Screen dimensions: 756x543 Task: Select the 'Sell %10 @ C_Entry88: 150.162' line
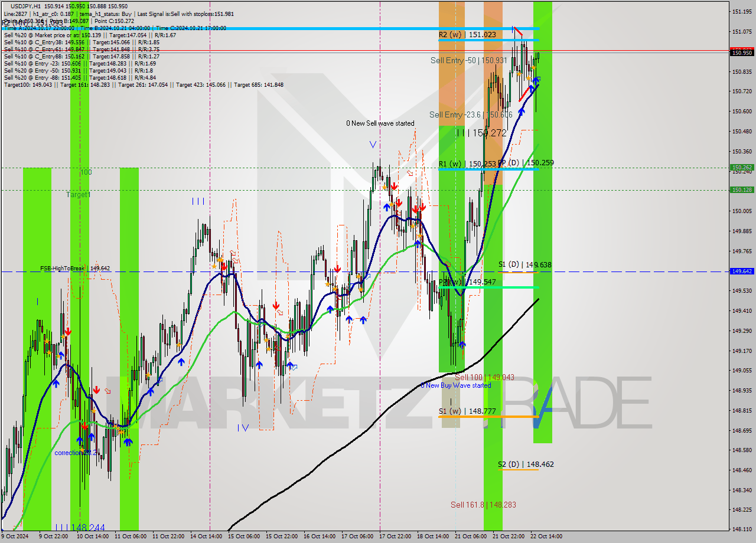82,56
